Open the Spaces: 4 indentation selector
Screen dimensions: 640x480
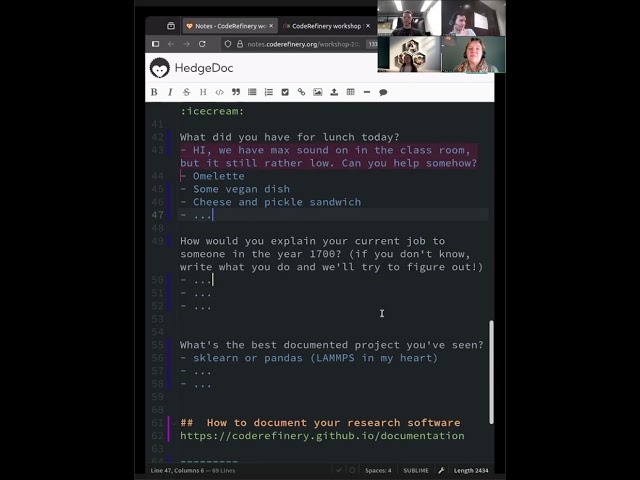[x=378, y=470]
